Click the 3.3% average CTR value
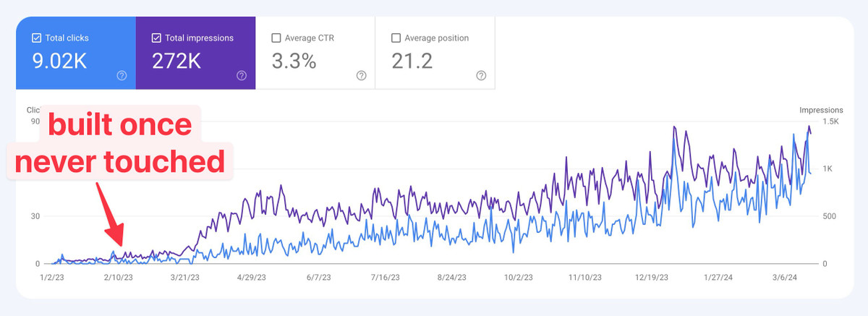Image resolution: width=868 pixels, height=316 pixels. pos(294,61)
